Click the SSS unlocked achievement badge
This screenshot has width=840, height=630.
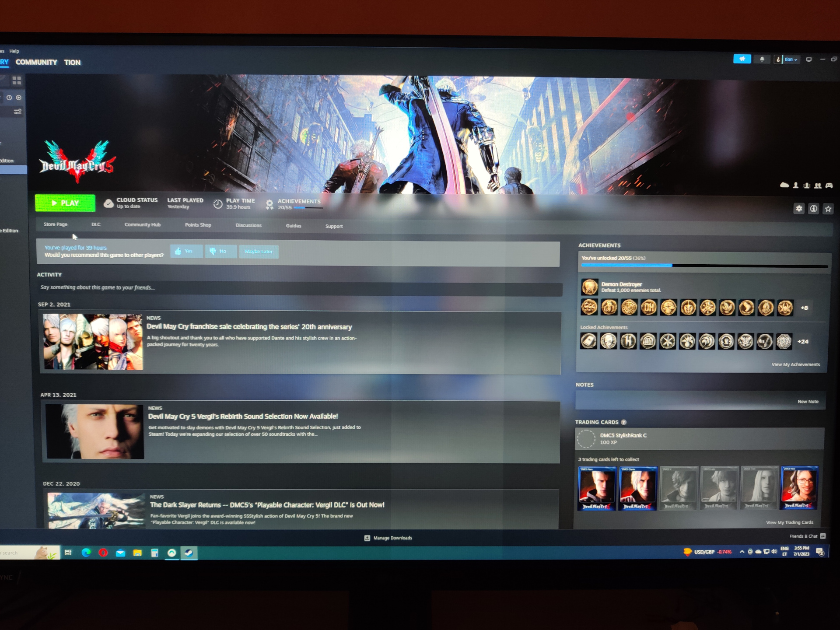(589, 308)
